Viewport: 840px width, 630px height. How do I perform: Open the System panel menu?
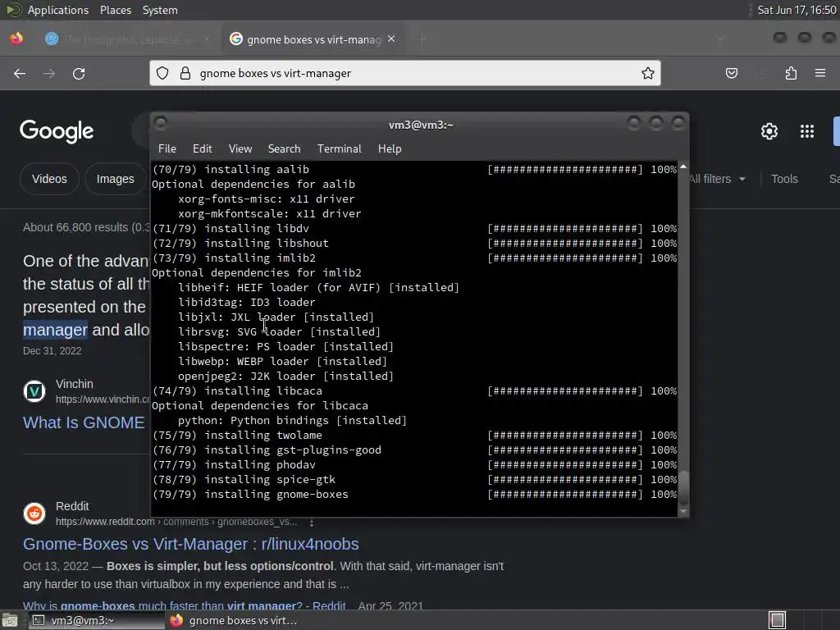160,10
